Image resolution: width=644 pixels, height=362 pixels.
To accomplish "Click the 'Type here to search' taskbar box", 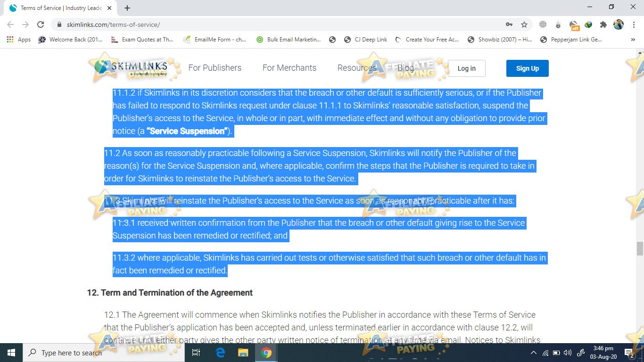I will click(x=103, y=353).
